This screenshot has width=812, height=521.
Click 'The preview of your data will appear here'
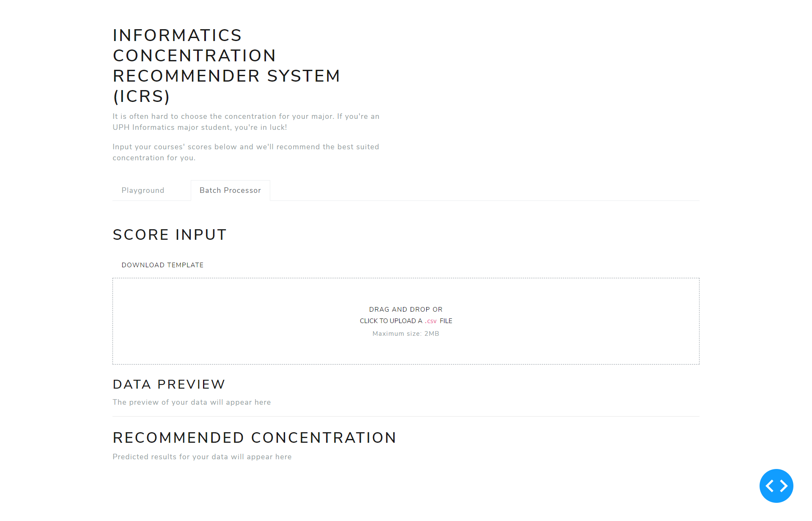(192, 402)
